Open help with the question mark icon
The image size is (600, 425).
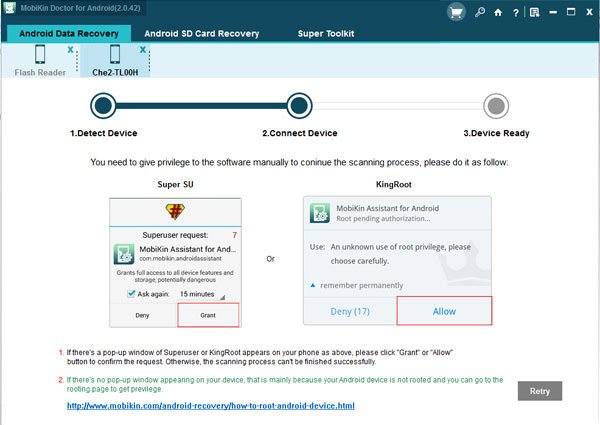click(515, 13)
